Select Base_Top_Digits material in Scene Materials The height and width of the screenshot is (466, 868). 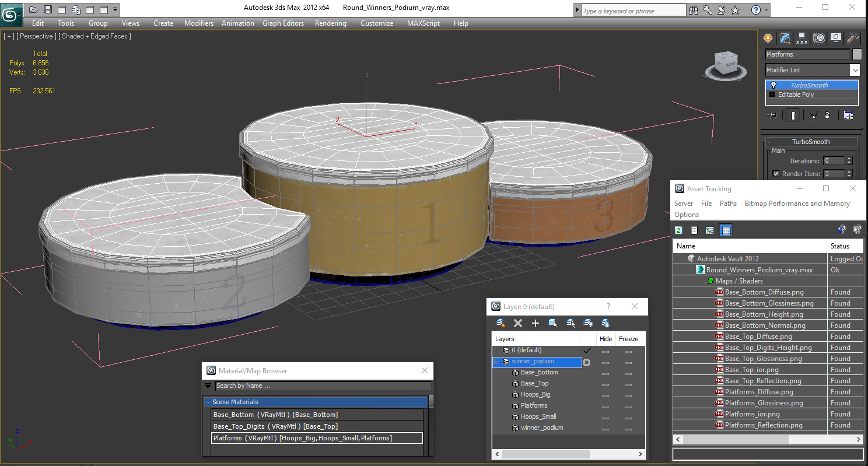click(317, 426)
